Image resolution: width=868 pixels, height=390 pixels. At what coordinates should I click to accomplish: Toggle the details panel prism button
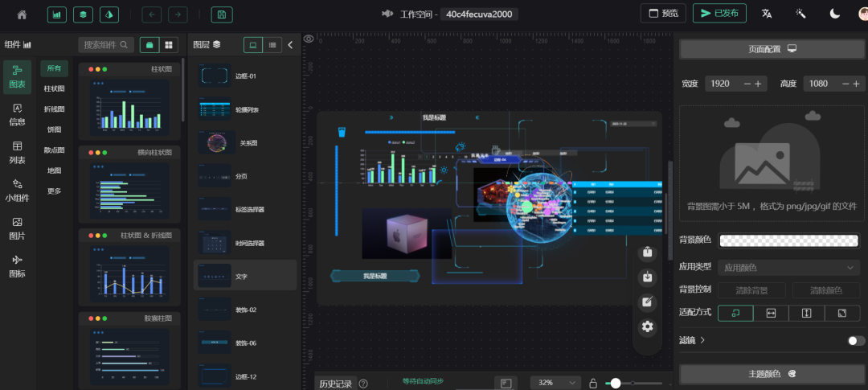(109, 14)
